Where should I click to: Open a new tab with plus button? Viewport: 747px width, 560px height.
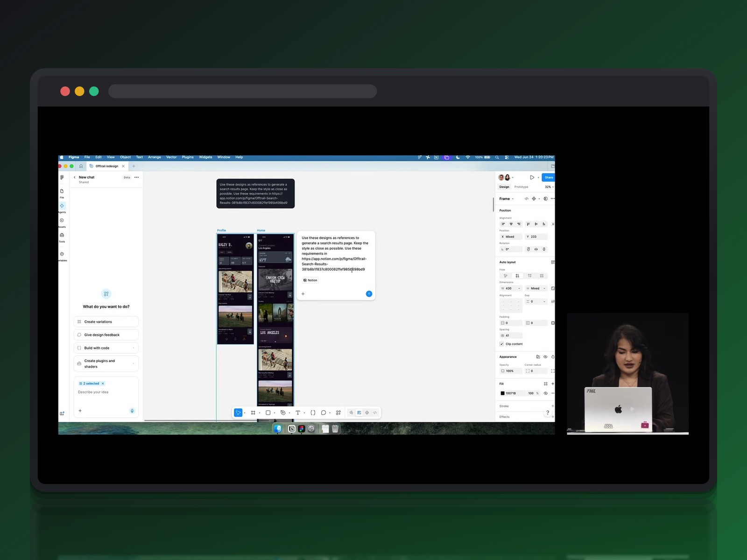click(x=134, y=166)
